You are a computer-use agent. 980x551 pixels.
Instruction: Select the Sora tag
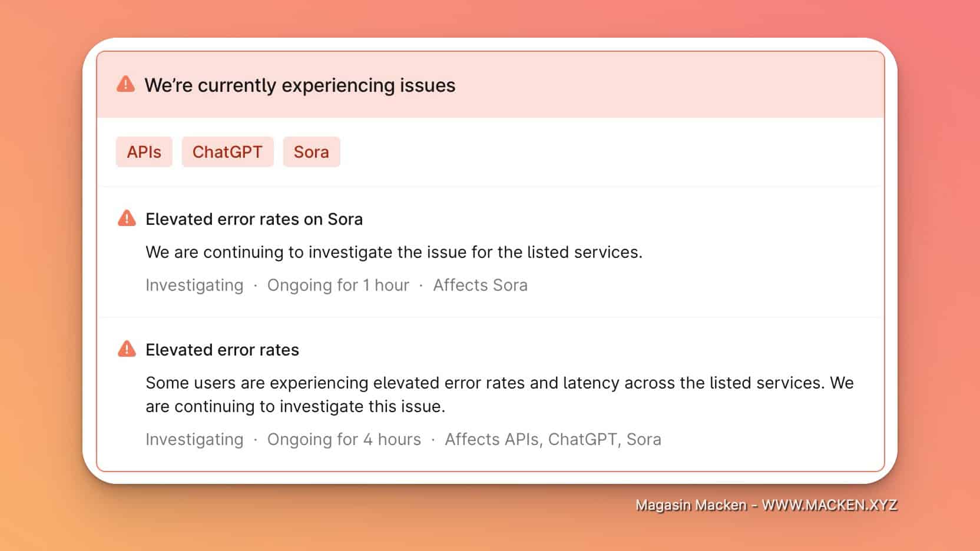coord(312,152)
